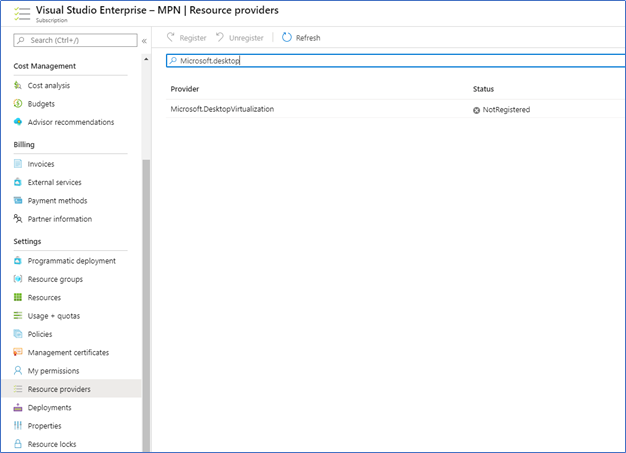626x453 pixels.
Task: Click the Usage + quotas icon
Action: [18, 316]
